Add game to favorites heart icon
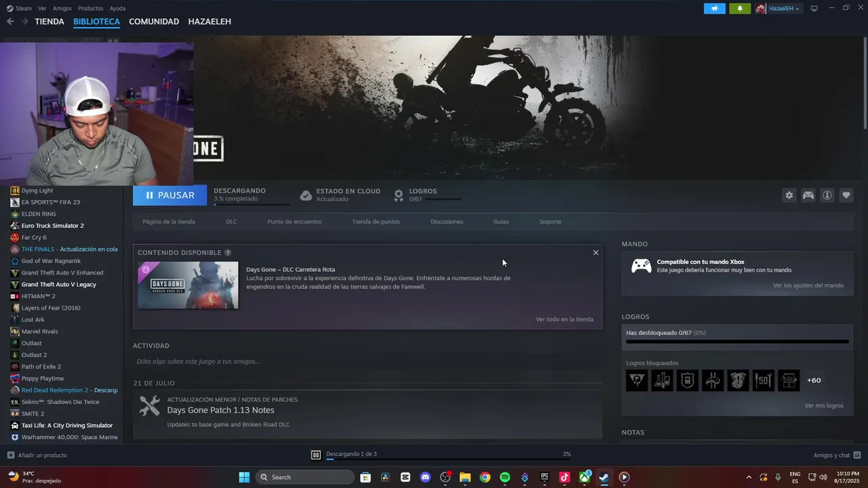The image size is (868, 488). tap(846, 195)
